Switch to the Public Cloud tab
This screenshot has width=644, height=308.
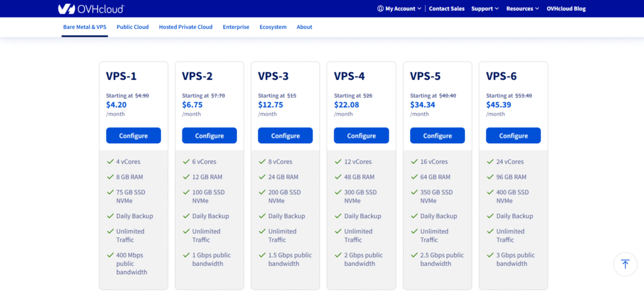pos(133,27)
